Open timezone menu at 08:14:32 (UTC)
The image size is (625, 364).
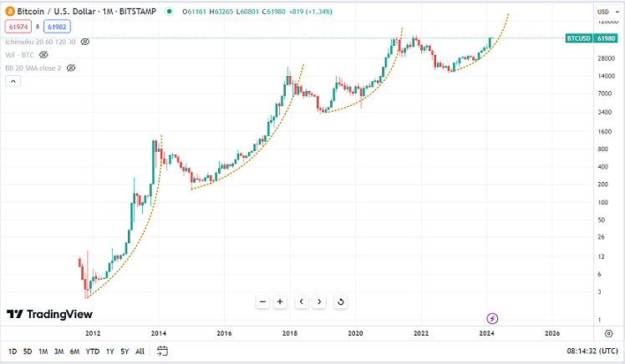click(x=592, y=351)
